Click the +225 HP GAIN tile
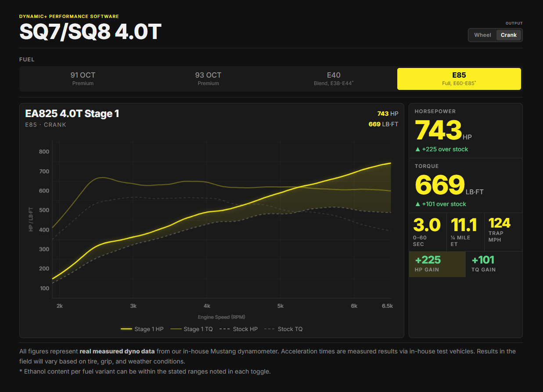 tap(437, 264)
